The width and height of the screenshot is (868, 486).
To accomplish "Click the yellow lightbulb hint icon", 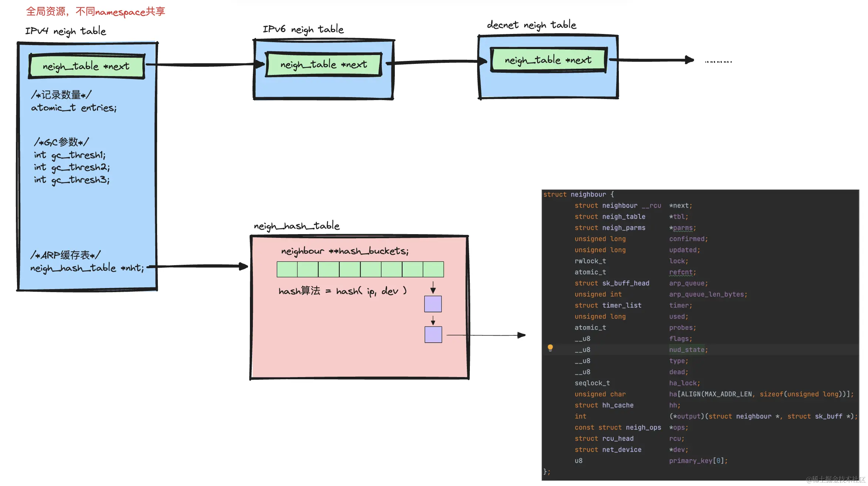I will 550,348.
